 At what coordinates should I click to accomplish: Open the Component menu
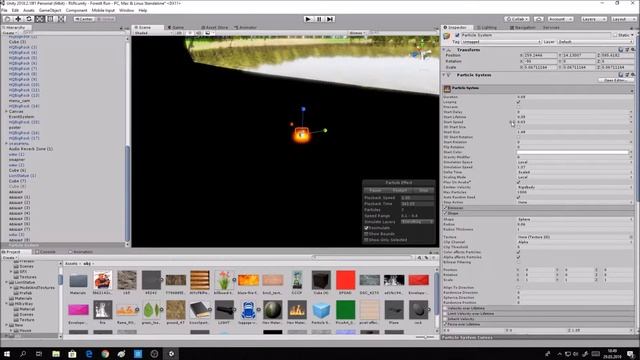pos(76,10)
